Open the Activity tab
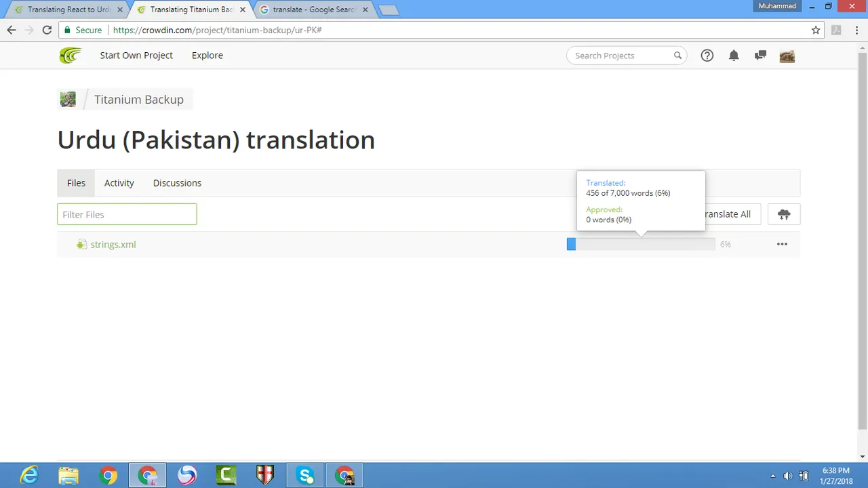The image size is (868, 488). coord(119,183)
